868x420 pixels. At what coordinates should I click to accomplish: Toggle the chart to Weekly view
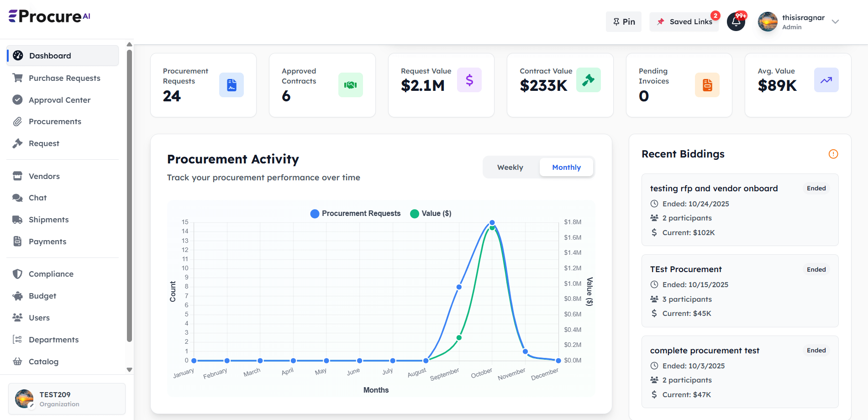click(510, 167)
